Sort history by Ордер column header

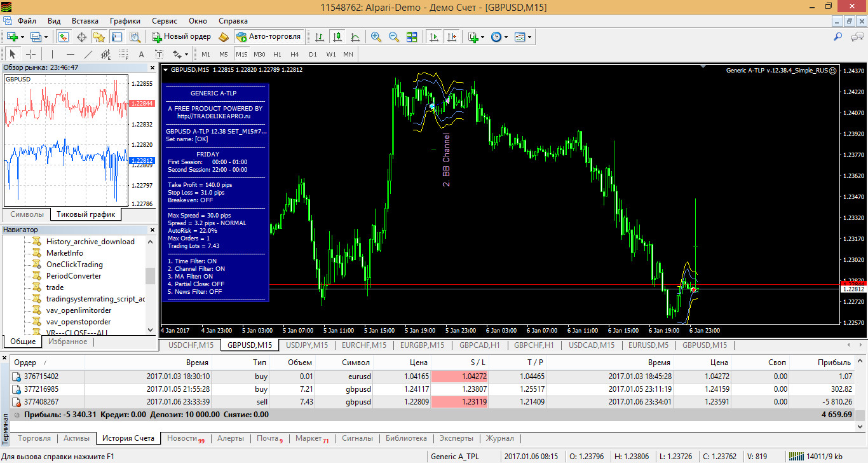(48, 363)
